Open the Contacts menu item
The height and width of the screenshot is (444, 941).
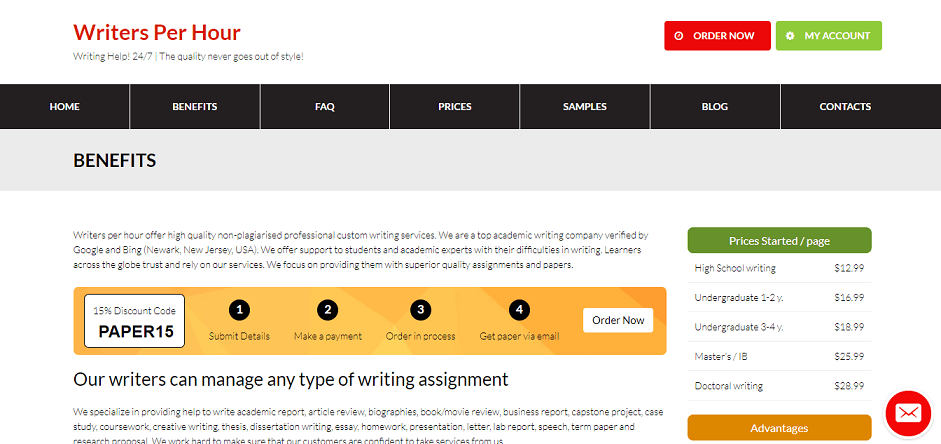point(846,107)
